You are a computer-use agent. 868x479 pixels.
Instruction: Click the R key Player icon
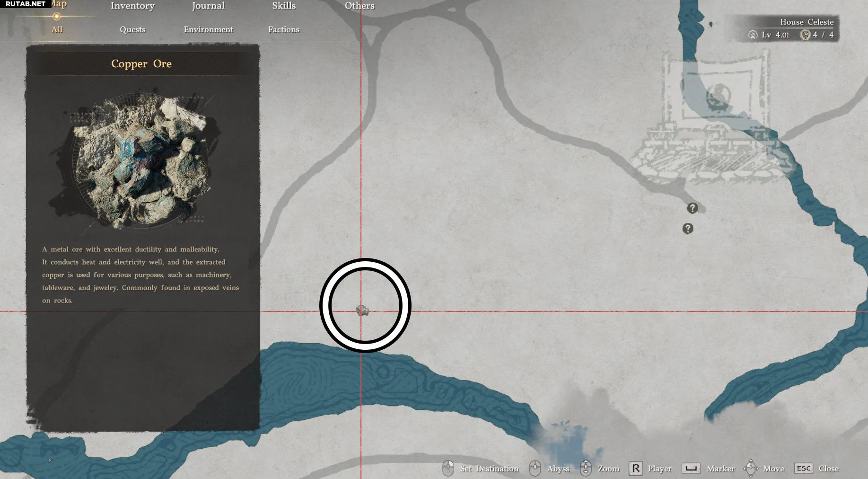click(x=635, y=469)
